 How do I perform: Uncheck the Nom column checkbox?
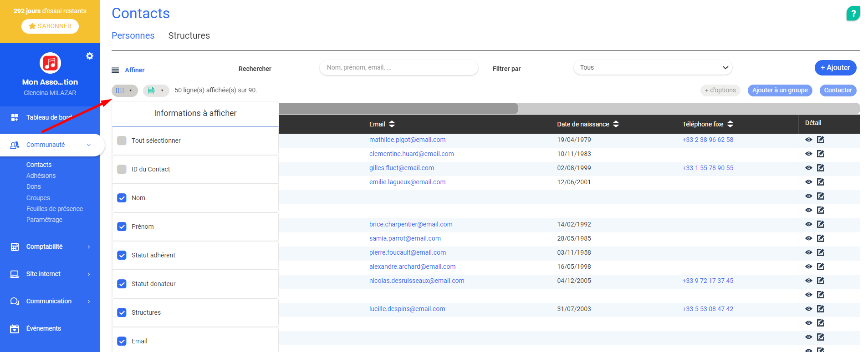click(x=122, y=198)
